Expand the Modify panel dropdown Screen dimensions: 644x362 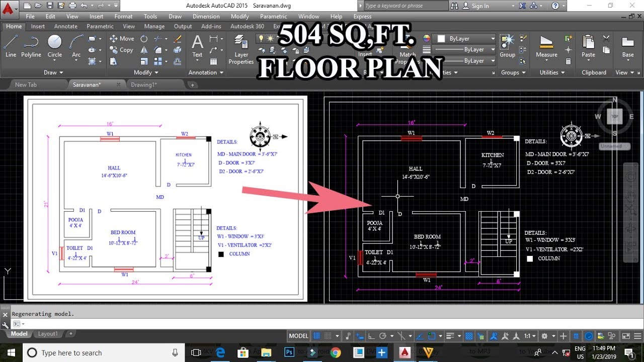tap(146, 72)
